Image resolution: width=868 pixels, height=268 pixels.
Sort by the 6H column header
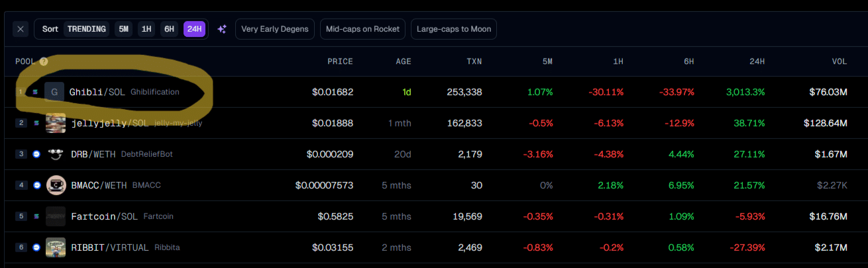[x=688, y=62]
